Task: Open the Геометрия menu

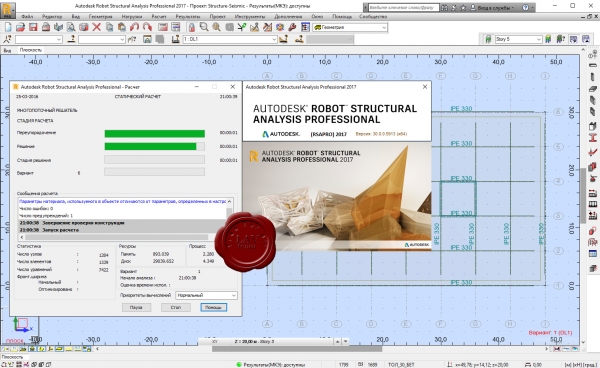Action: (101, 16)
